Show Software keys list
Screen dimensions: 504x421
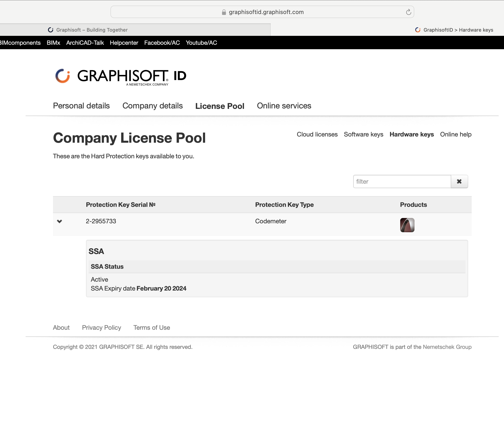[363, 134]
